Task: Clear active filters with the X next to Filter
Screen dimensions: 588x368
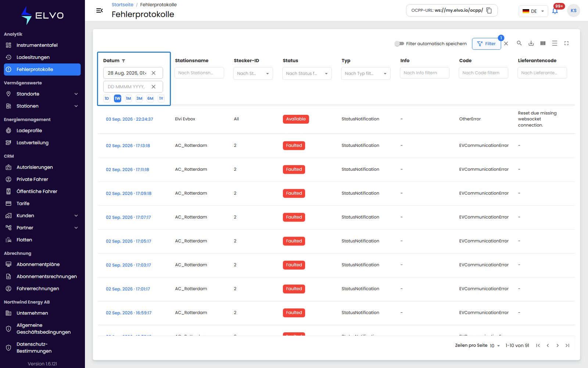Action: (x=506, y=43)
